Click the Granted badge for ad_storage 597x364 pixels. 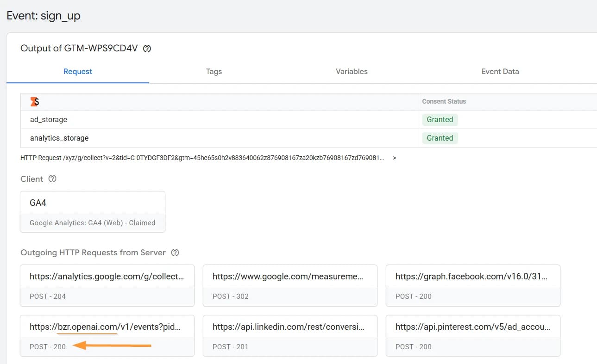[440, 119]
